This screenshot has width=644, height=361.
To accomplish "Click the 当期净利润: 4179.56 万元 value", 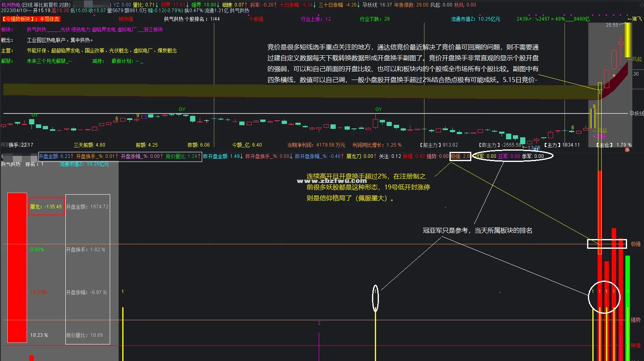I will click(316, 145).
